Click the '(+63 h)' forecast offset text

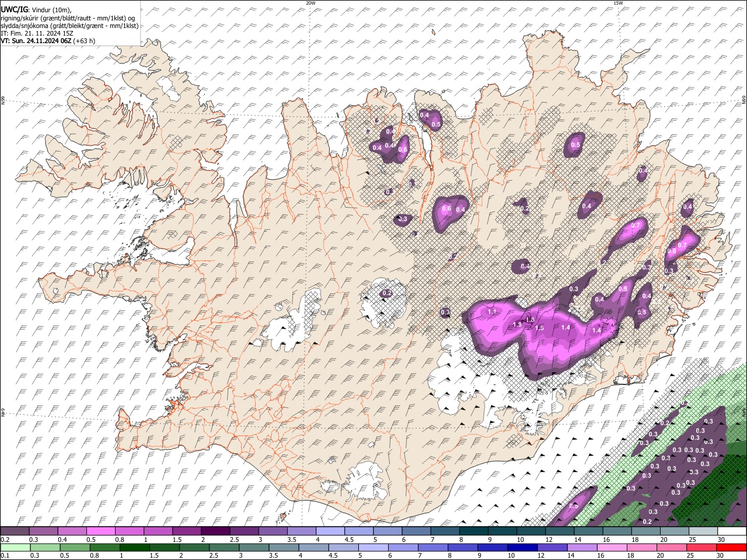pyautogui.click(x=85, y=41)
